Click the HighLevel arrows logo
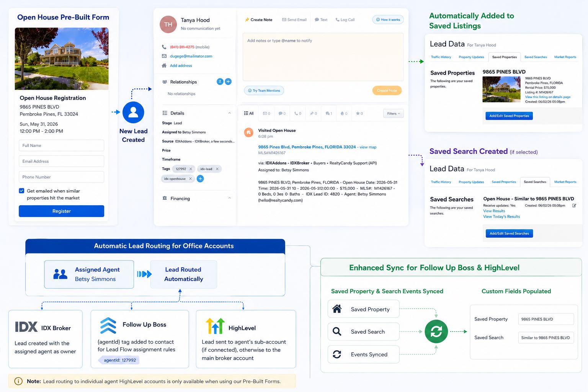588x392 pixels. pyautogui.click(x=215, y=326)
